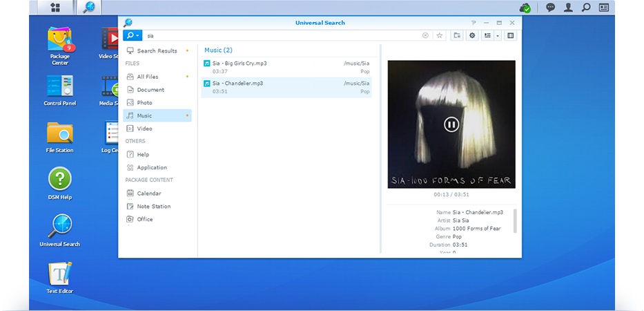Select Calendar package content
Viewport: 644px width, 311px height.
click(x=157, y=194)
